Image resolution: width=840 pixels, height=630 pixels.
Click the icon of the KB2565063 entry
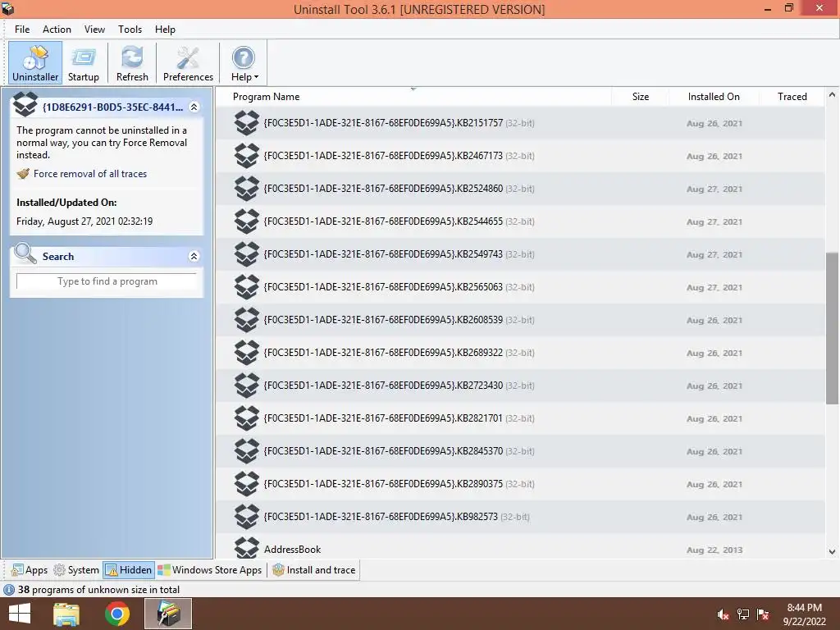click(x=247, y=287)
